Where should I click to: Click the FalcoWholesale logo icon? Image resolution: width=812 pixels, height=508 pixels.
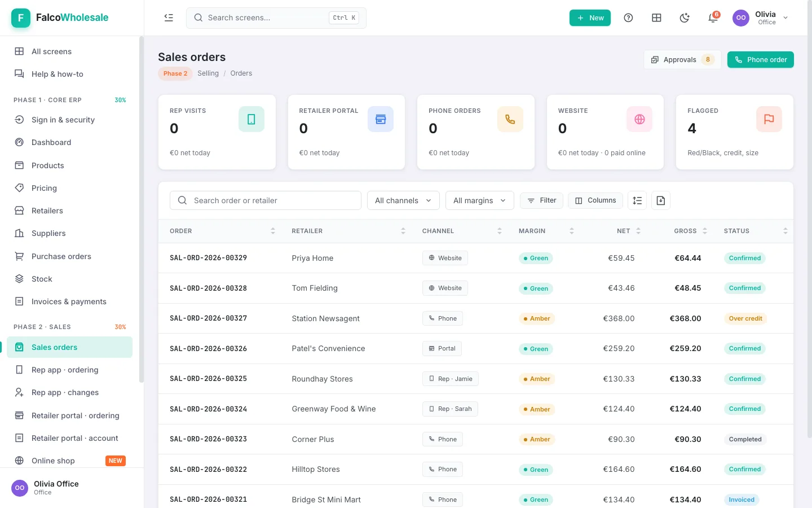[x=21, y=18]
